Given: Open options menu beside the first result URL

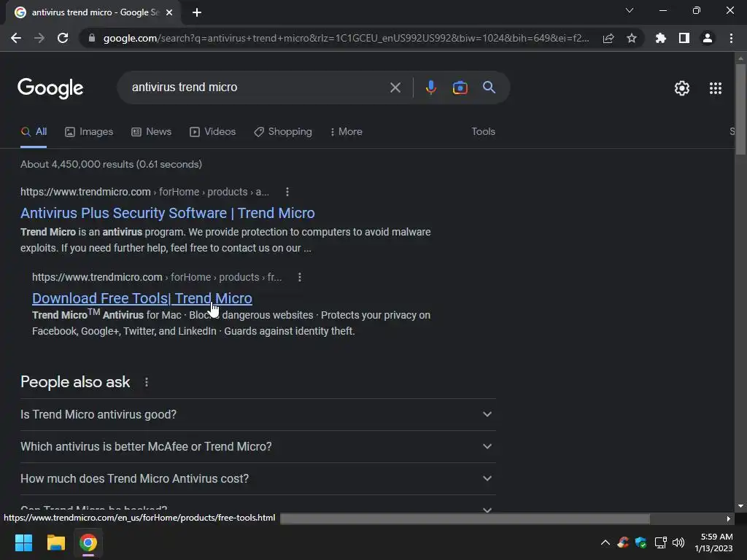Looking at the screenshot, I should tap(287, 192).
